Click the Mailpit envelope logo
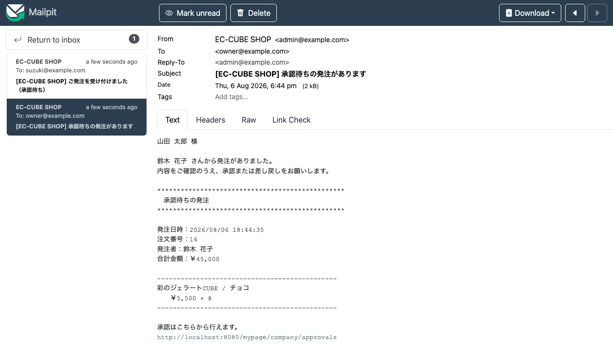This screenshot has width=613, height=364. tap(15, 12)
